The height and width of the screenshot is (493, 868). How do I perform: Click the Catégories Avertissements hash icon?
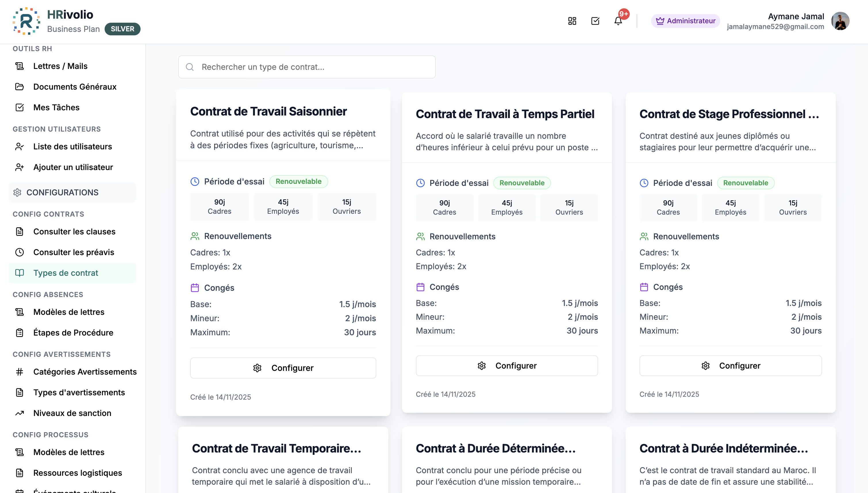20,372
